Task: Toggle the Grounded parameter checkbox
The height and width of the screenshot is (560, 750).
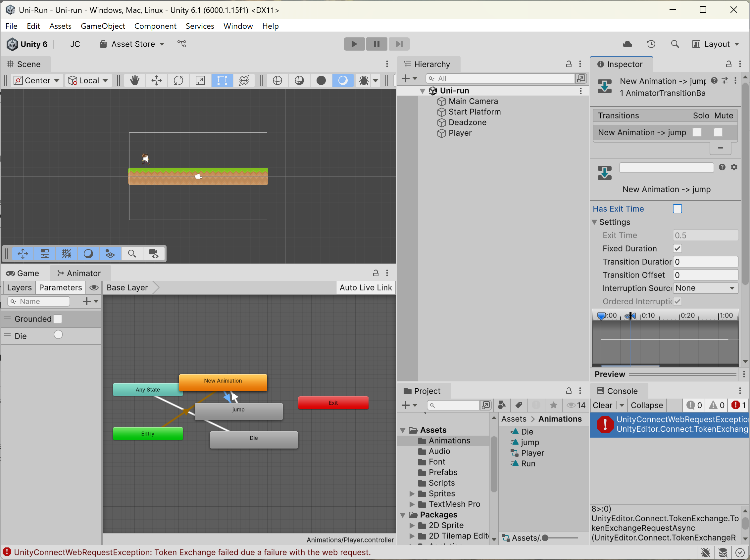Action: pos(58,319)
